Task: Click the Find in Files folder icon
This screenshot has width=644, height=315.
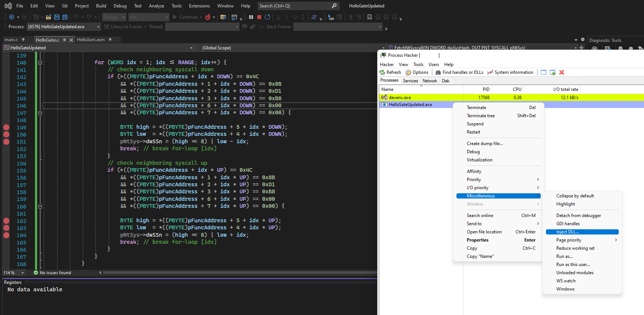Action: 223,17
